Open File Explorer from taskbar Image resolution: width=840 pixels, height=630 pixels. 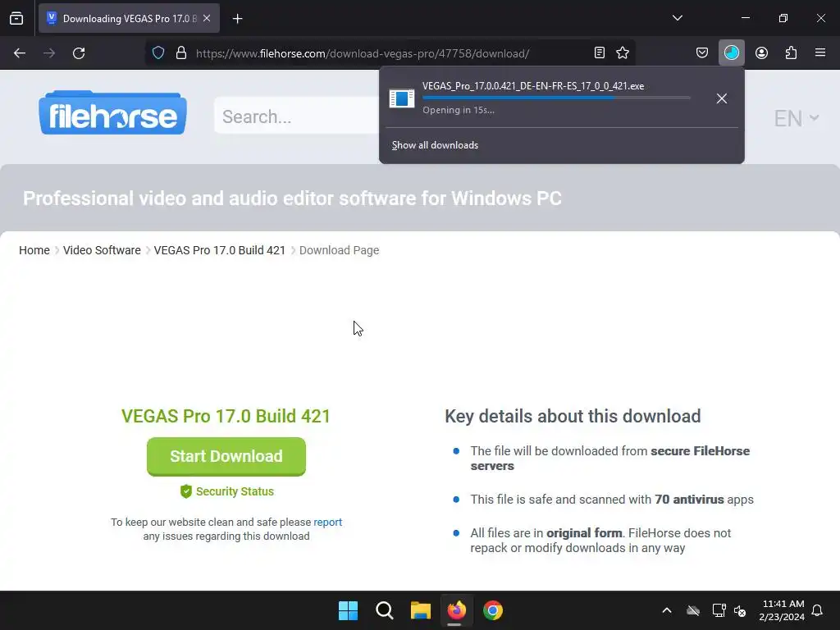tap(421, 610)
